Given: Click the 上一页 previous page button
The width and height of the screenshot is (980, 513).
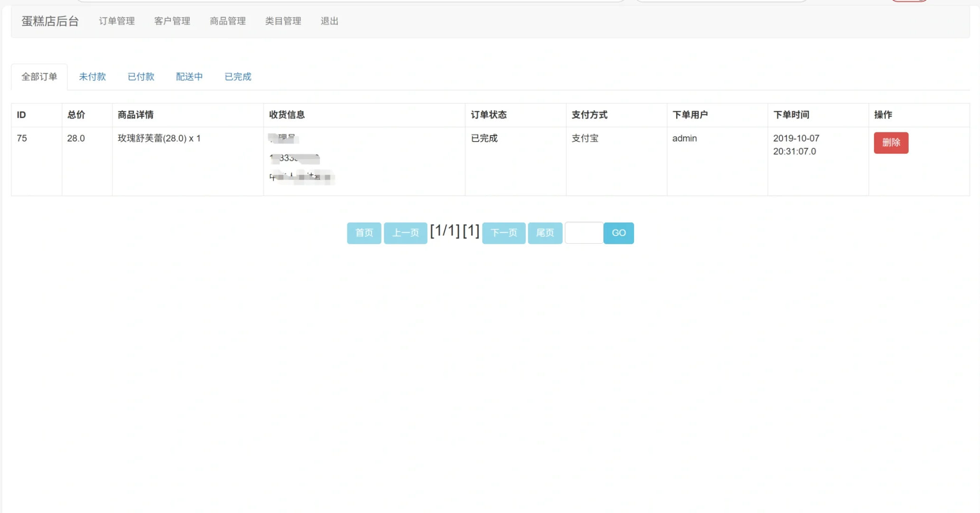Looking at the screenshot, I should [x=405, y=233].
